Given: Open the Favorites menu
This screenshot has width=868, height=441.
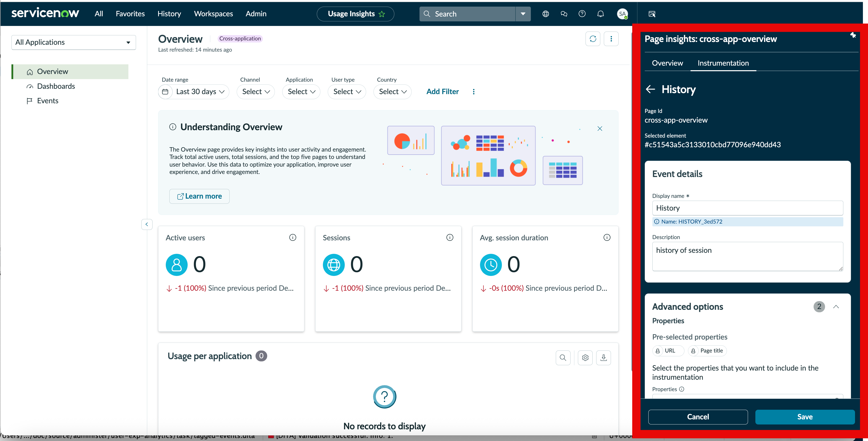Looking at the screenshot, I should click(130, 14).
